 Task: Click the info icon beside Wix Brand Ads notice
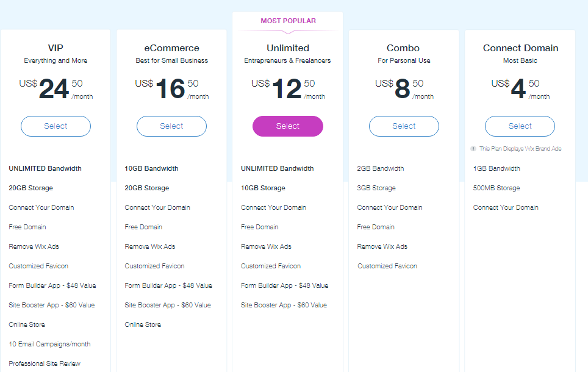[x=473, y=149]
